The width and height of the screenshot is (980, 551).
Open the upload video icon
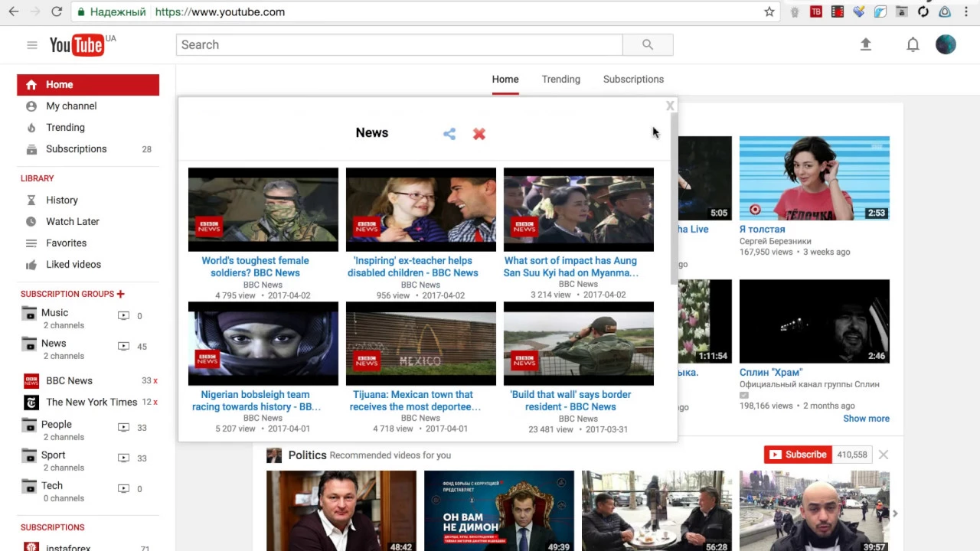coord(866,45)
